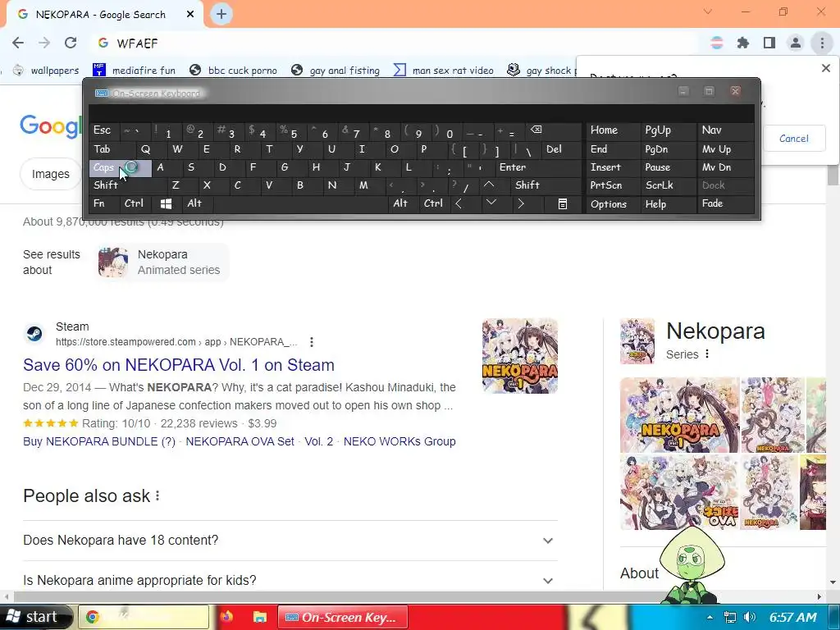Image resolution: width=840 pixels, height=630 pixels.
Task: Click the Windows logo key on the On-Screen Keyboard
Action: click(167, 203)
